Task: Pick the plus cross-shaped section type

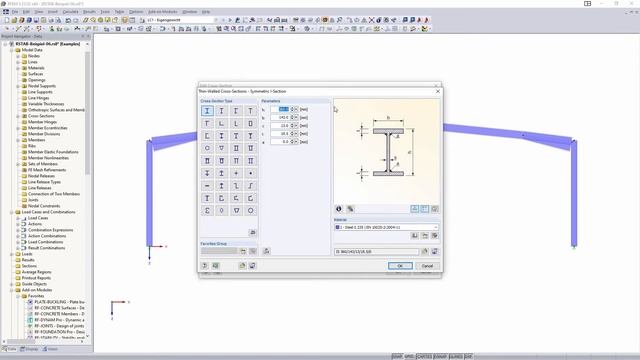Action: (236, 173)
